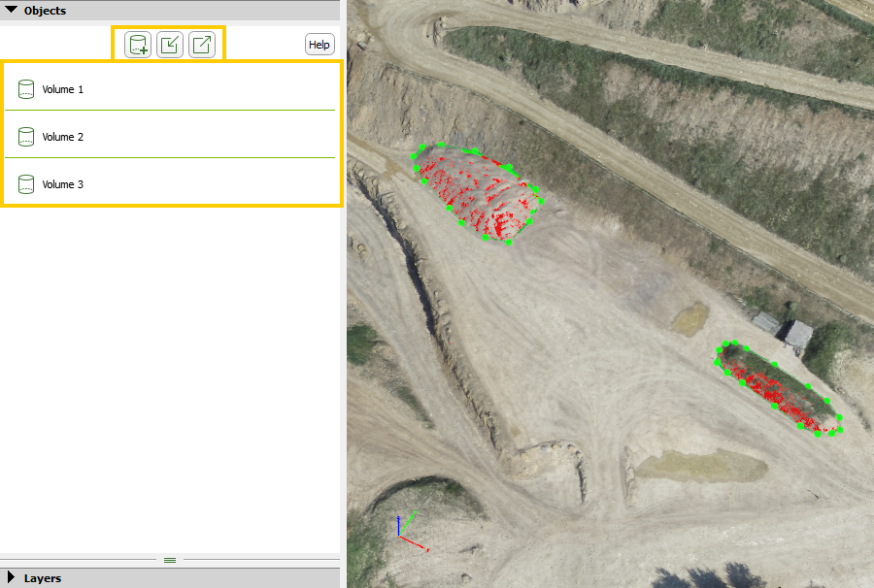The width and height of the screenshot is (874, 588).
Task: Click the cylinder icon beside Volume 1
Action: (26, 88)
